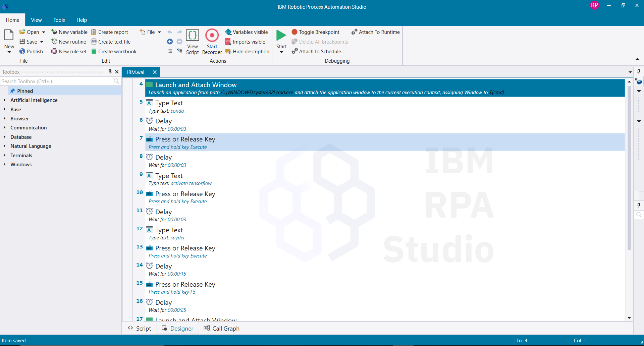Select line 12 Type Text spyder

click(385, 233)
